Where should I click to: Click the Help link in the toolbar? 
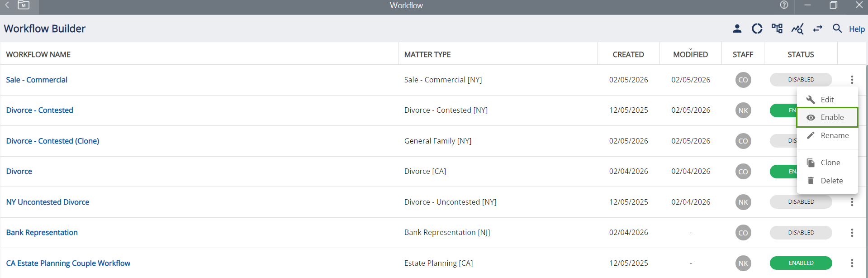point(857,29)
